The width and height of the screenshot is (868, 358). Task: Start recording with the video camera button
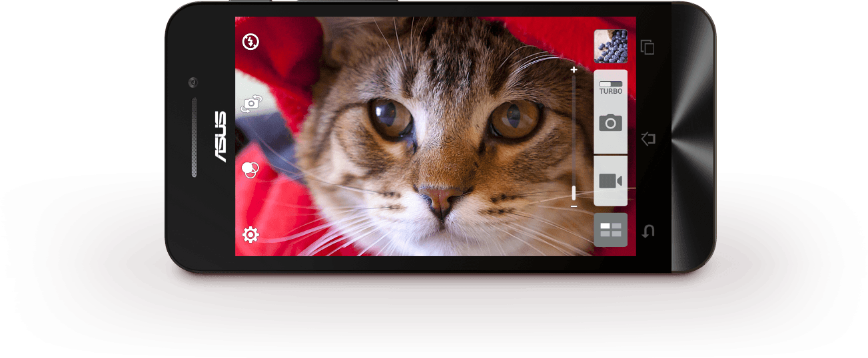pos(610,181)
